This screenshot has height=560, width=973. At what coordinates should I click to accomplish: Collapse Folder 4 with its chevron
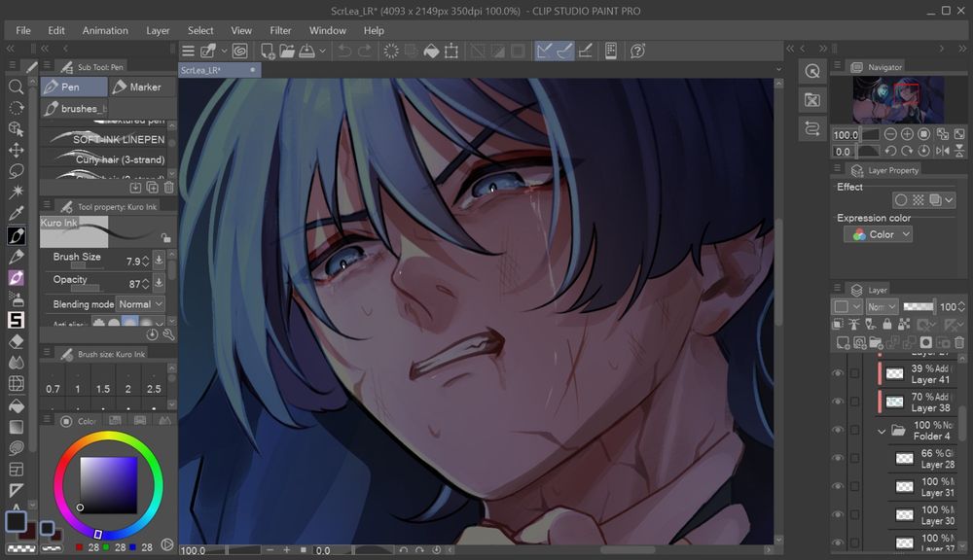(882, 431)
